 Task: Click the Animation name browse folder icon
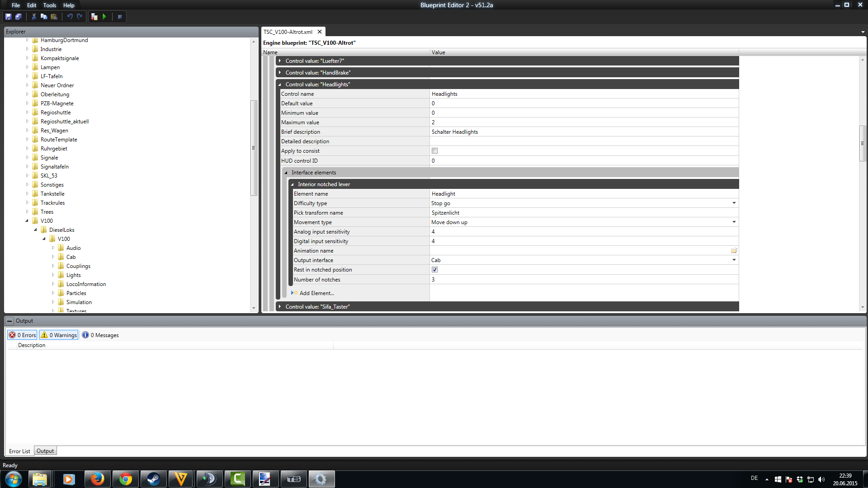(x=734, y=250)
